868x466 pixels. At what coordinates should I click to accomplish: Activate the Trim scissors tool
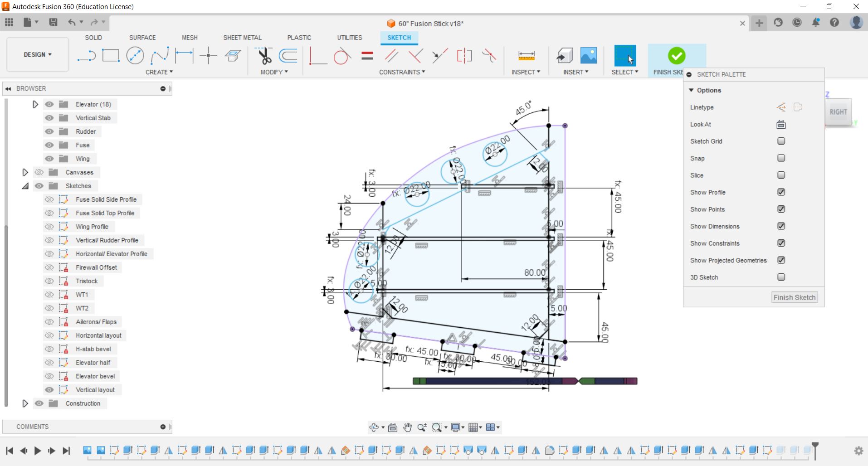pos(264,56)
